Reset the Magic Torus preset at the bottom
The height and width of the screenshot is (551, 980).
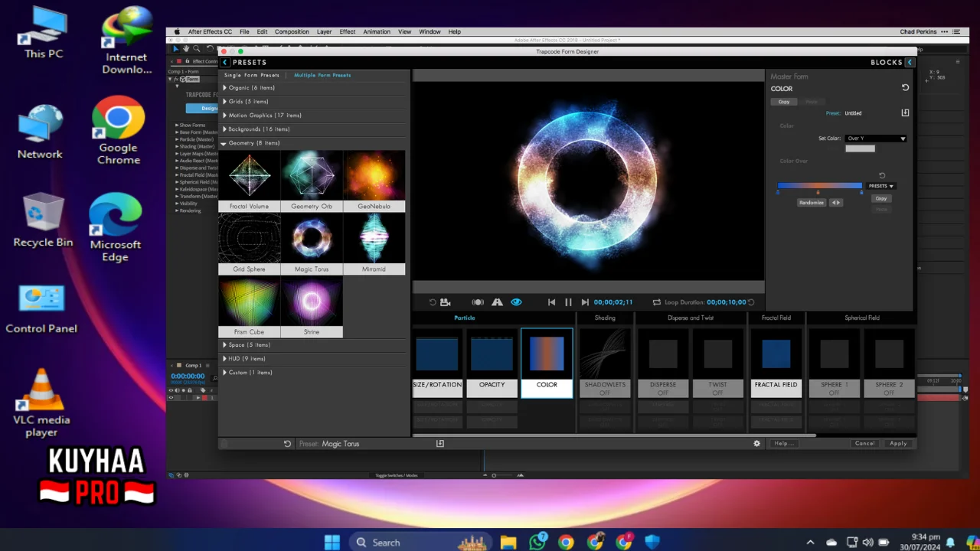pos(287,443)
